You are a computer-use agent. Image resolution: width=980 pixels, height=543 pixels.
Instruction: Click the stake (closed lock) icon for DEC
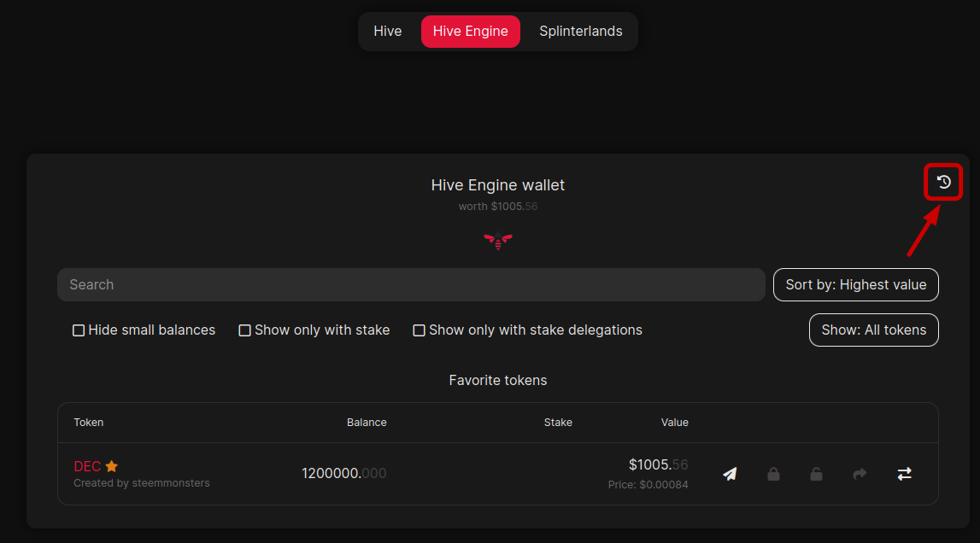[774, 474]
